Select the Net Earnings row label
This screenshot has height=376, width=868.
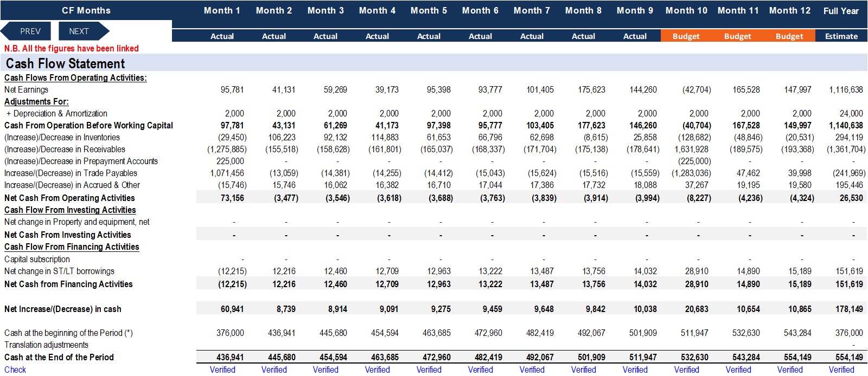coord(26,89)
